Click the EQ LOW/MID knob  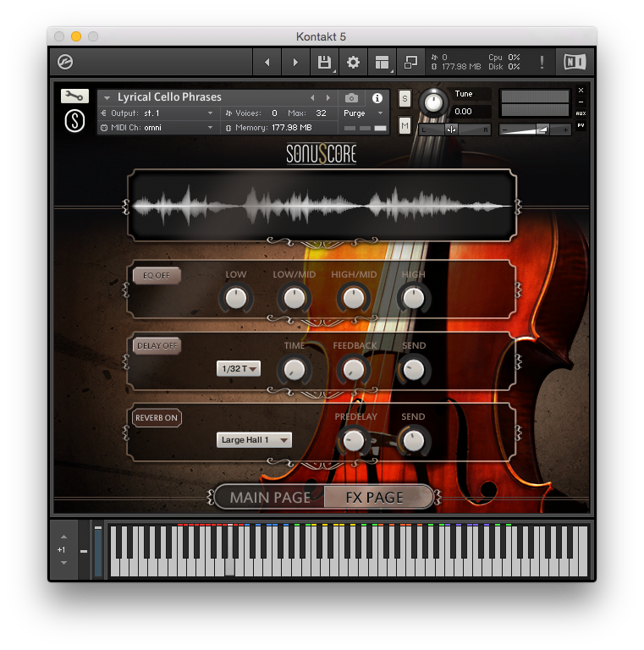click(x=294, y=298)
